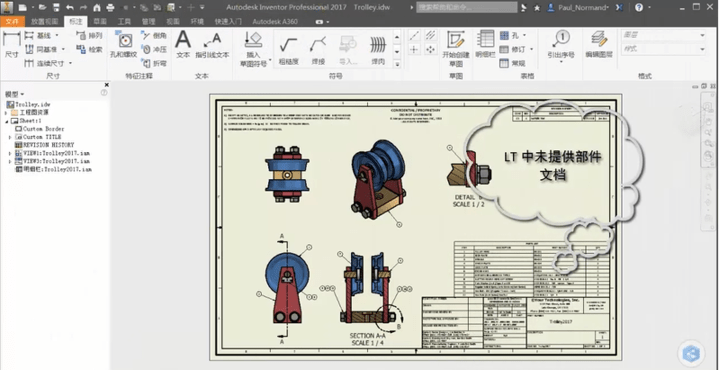This screenshot has height=370, width=719.
Task: Select the 折弯 bend note tool
Action: tap(154, 63)
